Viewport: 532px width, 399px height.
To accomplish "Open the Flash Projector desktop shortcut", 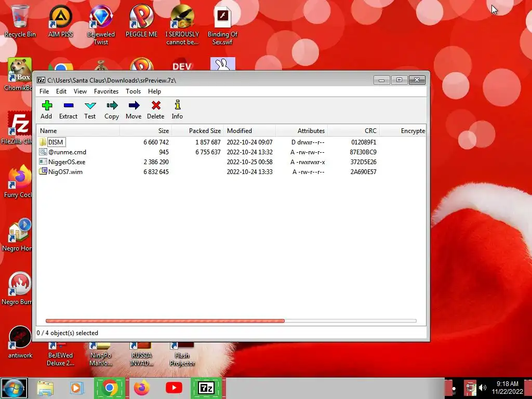I will (x=182, y=354).
